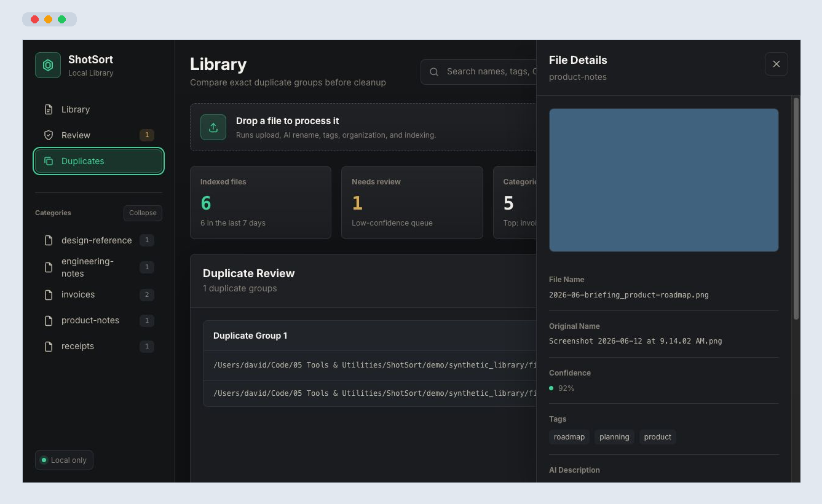Click the Duplicate Review heading
The image size is (822, 504).
coord(249,274)
